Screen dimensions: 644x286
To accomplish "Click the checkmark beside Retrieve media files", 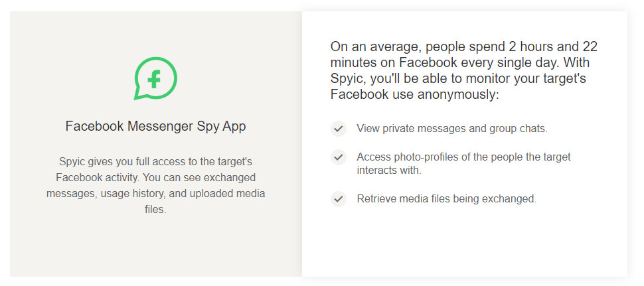I will click(x=339, y=199).
